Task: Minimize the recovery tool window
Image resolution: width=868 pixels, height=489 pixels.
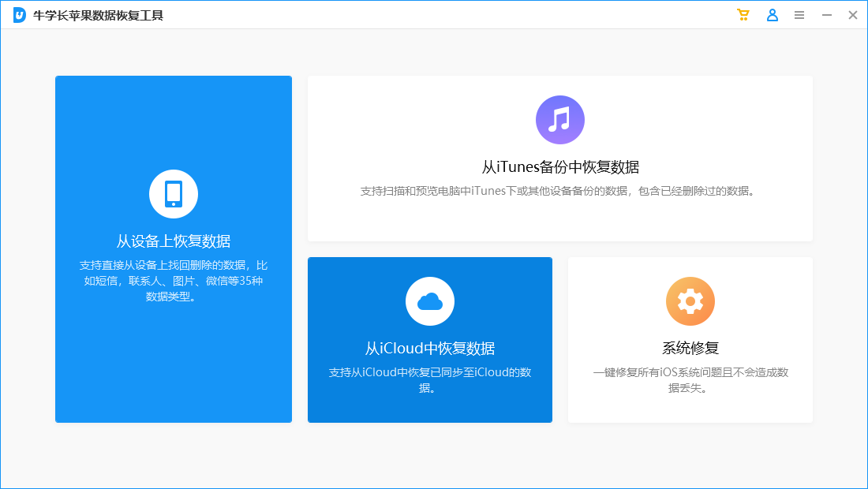Action: [826, 16]
